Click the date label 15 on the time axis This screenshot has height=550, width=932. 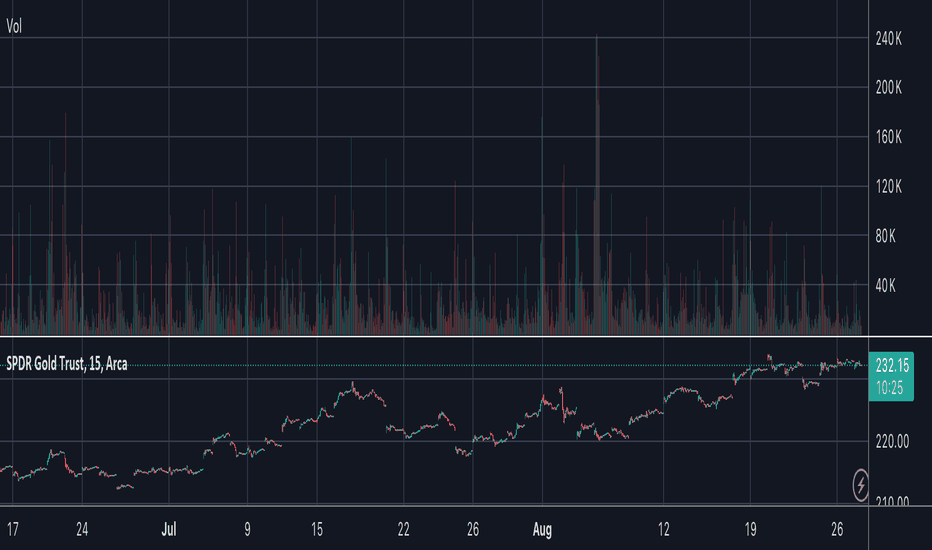[317, 529]
